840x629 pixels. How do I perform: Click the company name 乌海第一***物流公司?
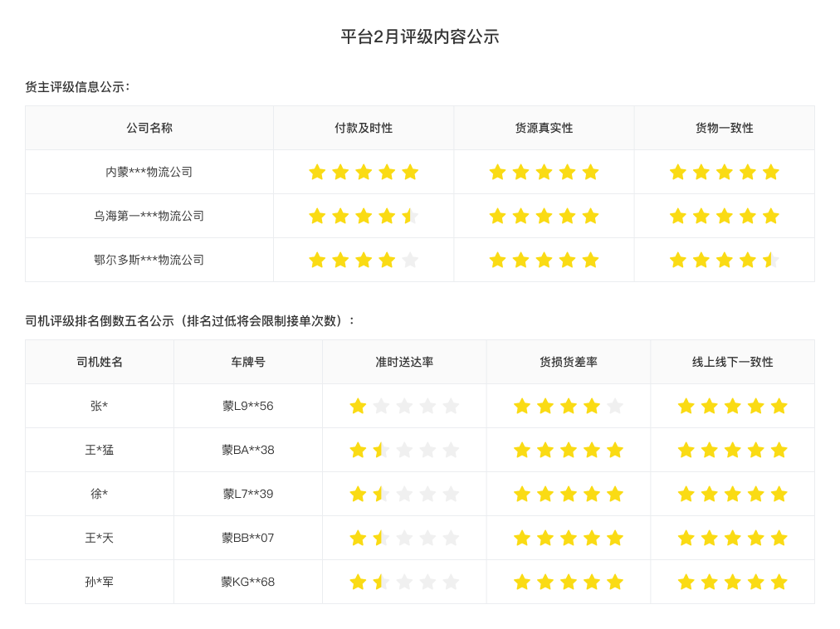tap(149, 216)
